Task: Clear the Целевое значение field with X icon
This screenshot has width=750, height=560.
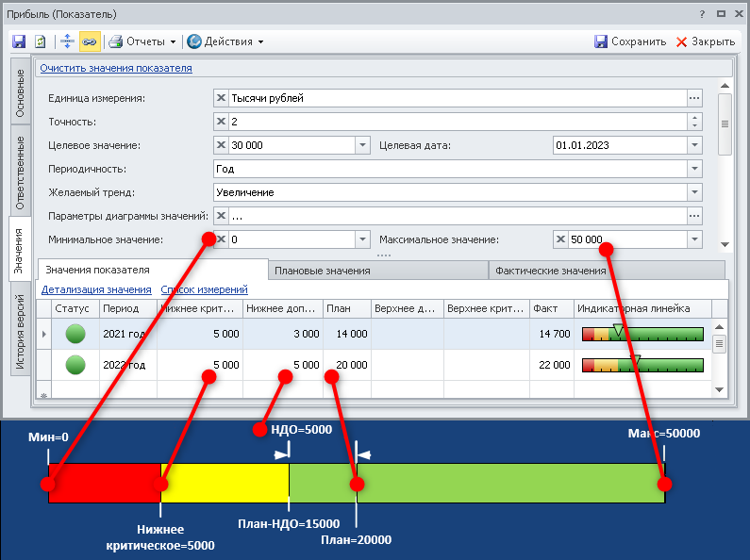Action: [222, 145]
